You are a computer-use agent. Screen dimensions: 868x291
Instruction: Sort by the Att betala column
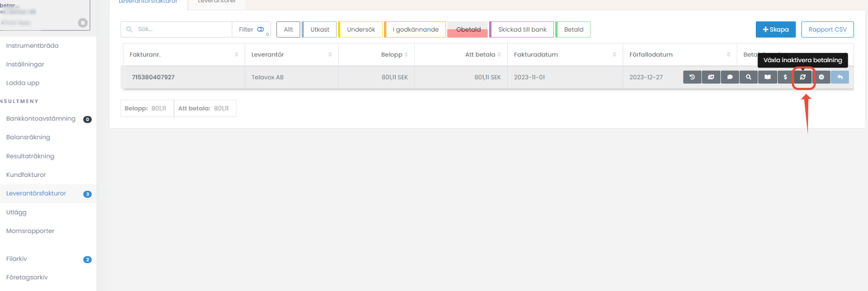pyautogui.click(x=499, y=55)
